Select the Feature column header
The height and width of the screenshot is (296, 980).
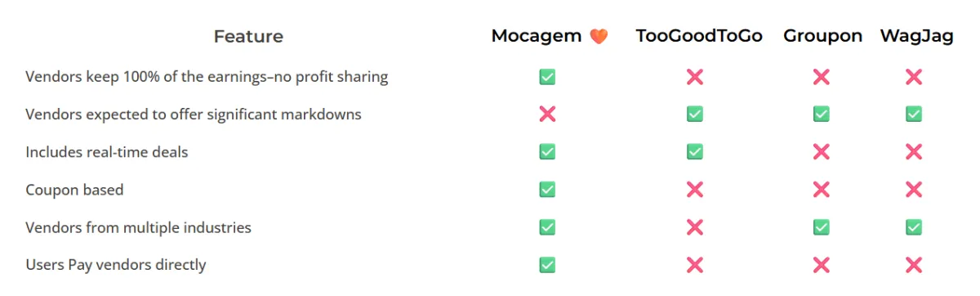pos(248,37)
